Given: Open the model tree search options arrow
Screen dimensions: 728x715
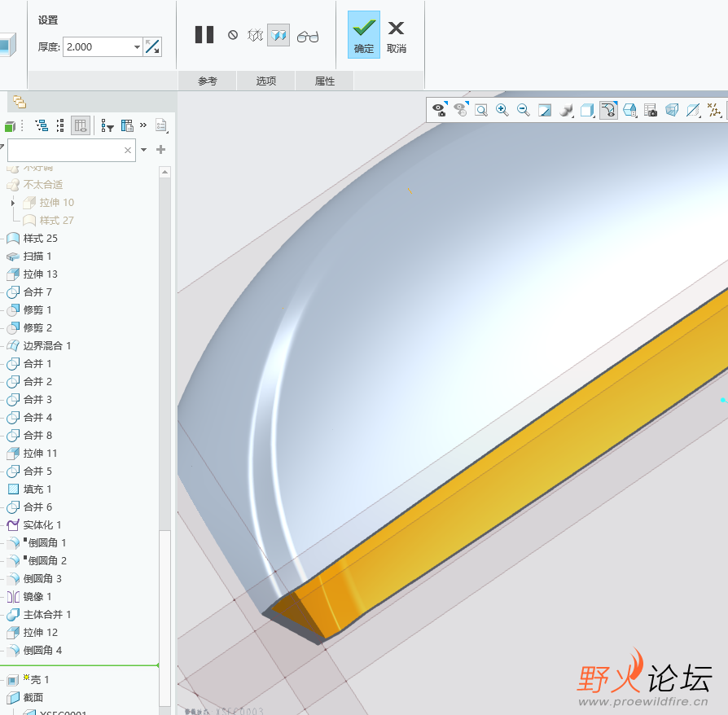Looking at the screenshot, I should click(144, 150).
